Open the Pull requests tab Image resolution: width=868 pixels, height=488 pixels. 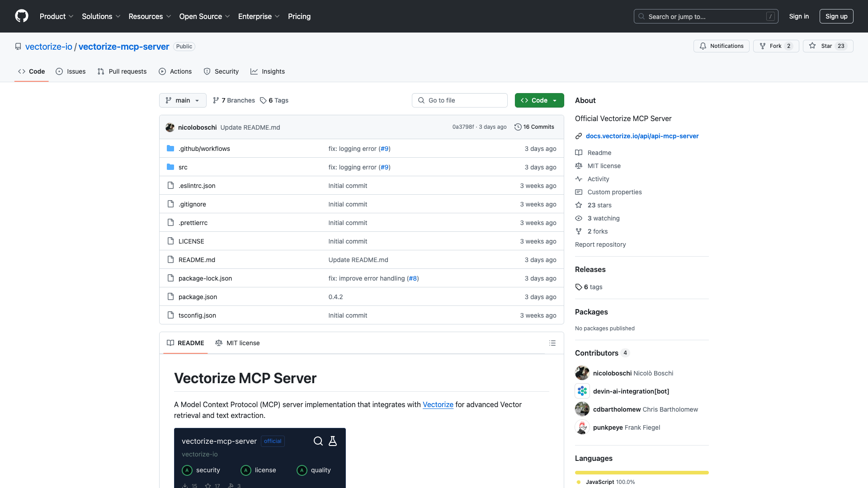tap(122, 71)
